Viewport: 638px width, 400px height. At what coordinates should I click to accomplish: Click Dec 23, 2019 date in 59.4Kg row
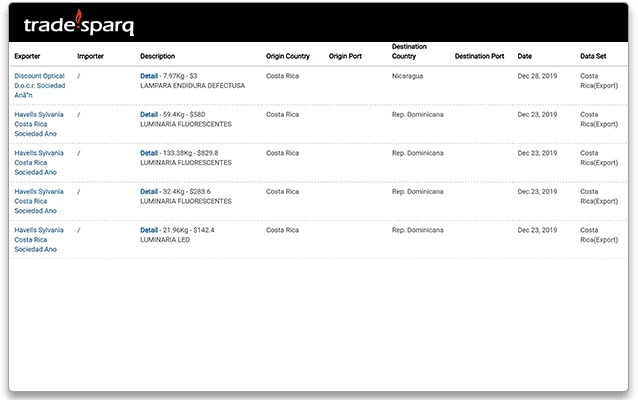[x=537, y=114]
